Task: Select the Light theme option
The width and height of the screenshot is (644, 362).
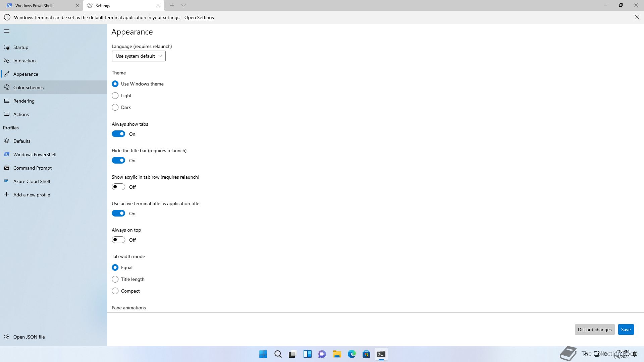Action: coord(115,96)
